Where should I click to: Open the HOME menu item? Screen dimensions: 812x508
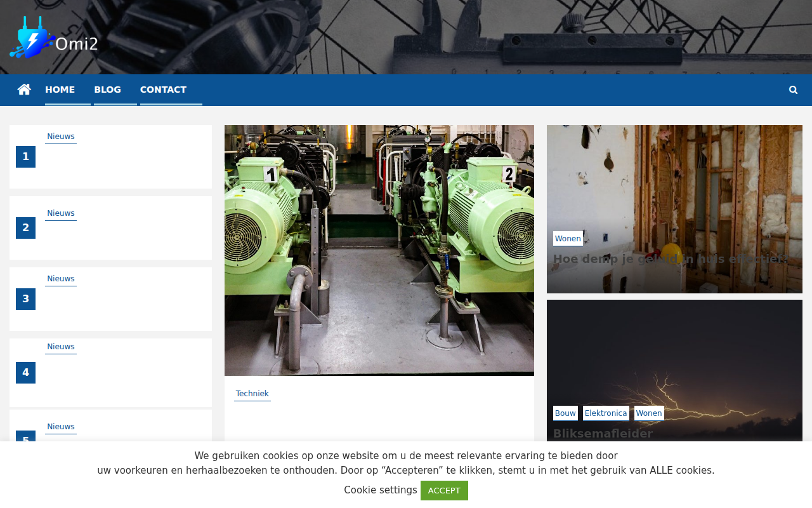click(x=60, y=90)
